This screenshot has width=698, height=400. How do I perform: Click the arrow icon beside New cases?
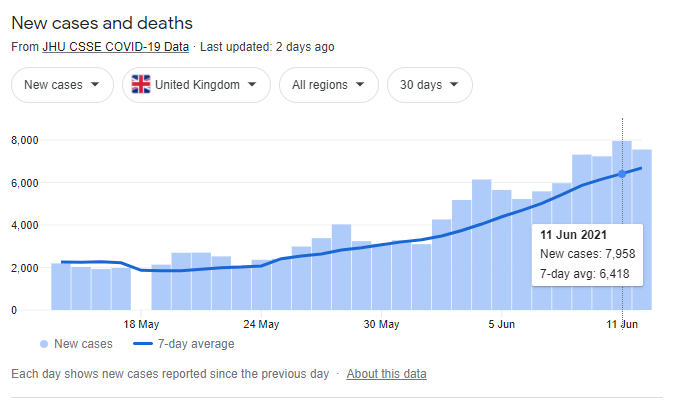[x=95, y=85]
